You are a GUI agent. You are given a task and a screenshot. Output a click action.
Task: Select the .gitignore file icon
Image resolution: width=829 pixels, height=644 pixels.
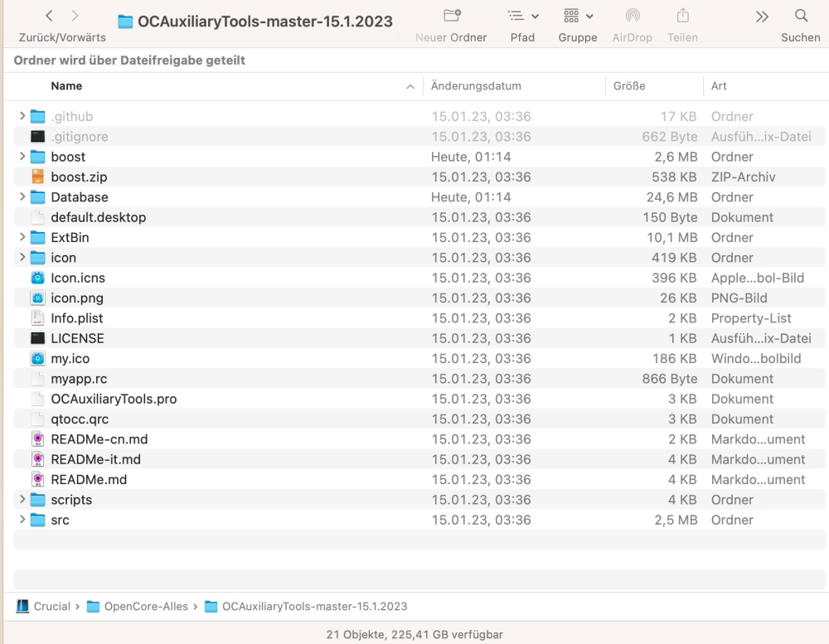37,137
